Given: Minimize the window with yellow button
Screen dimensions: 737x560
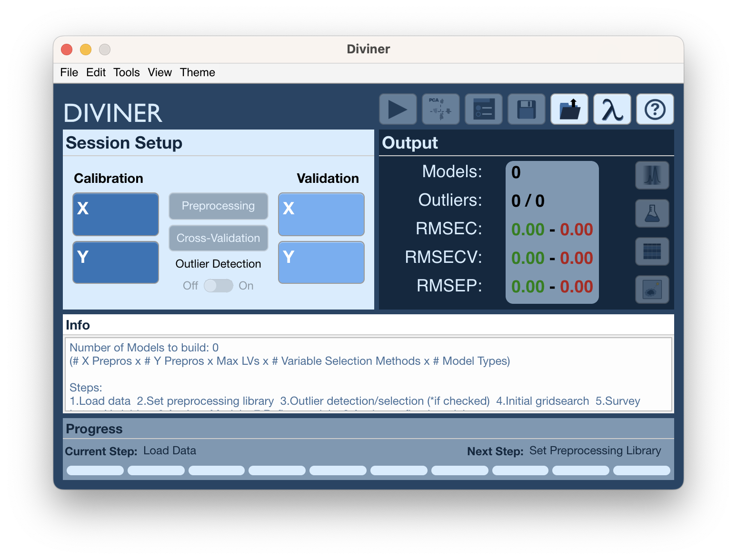Looking at the screenshot, I should tap(86, 50).
